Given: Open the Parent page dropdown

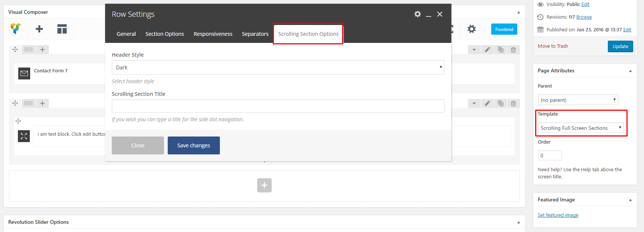Looking at the screenshot, I should (x=578, y=100).
